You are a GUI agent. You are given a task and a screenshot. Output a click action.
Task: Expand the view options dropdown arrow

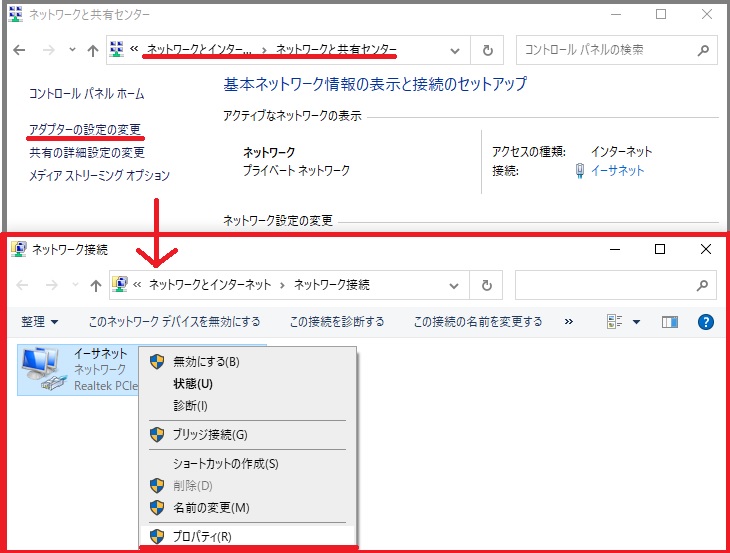coord(636,322)
